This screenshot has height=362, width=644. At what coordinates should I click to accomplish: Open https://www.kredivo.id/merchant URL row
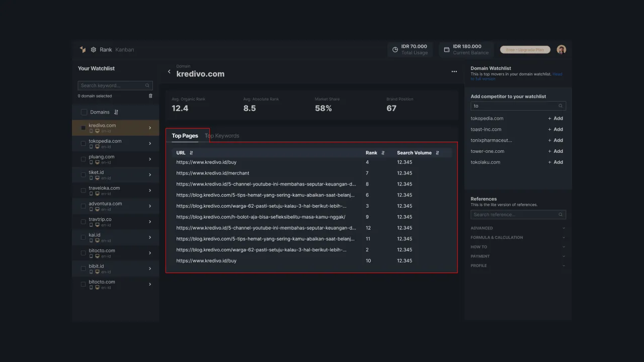tap(311, 173)
